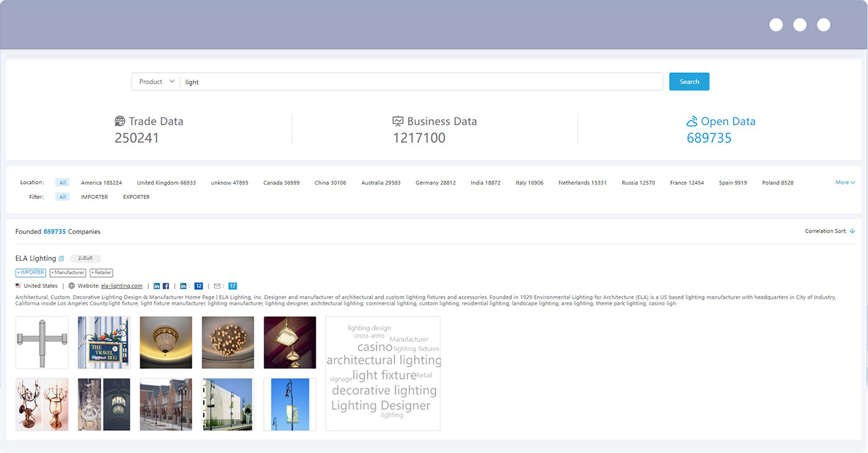Filter location Poland 8528
Screen dimensions: 868x453
tap(778, 183)
